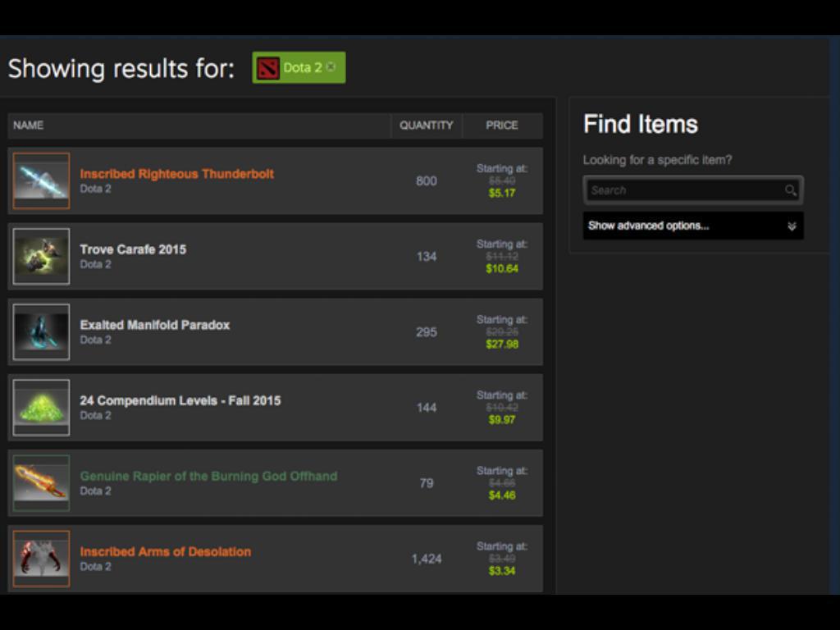Open Genuine Rapier of the Burning God Offhand
840x630 pixels.
(x=208, y=476)
